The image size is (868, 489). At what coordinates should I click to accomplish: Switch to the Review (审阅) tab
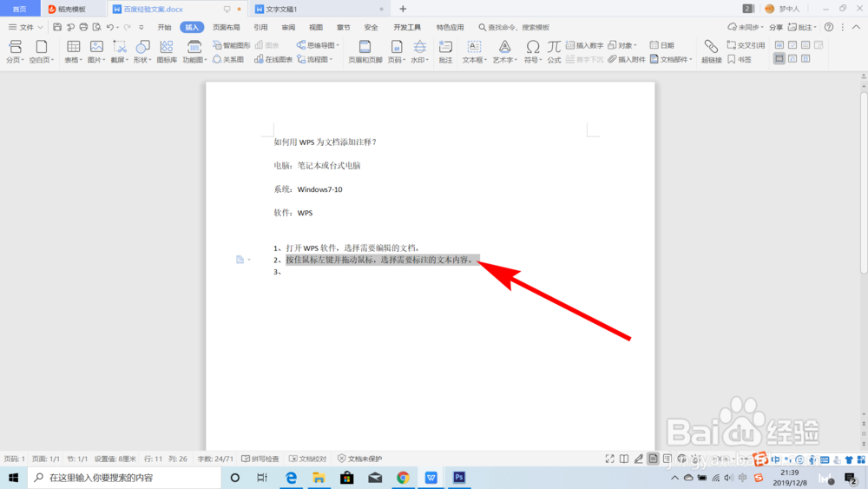click(x=288, y=27)
